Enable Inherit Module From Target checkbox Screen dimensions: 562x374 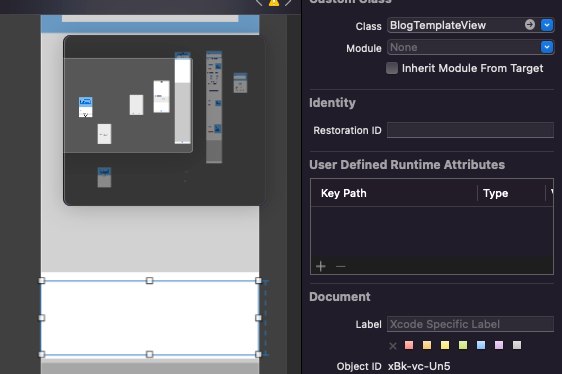[392, 68]
